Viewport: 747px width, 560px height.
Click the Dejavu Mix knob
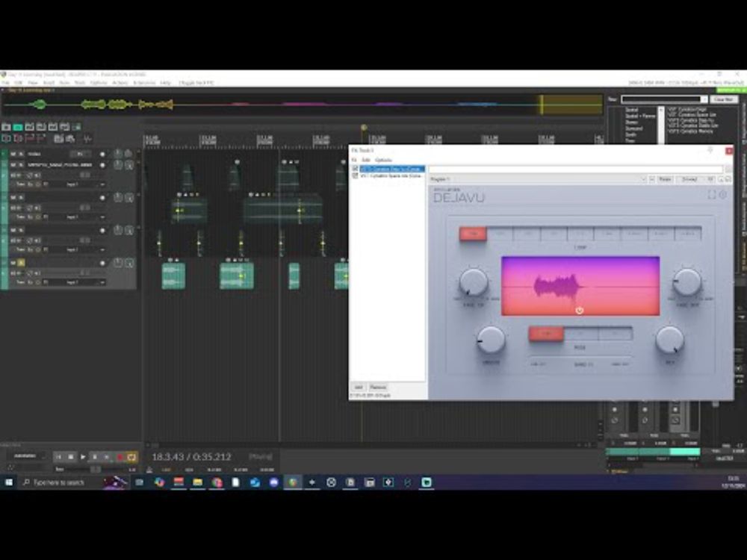[x=669, y=340]
